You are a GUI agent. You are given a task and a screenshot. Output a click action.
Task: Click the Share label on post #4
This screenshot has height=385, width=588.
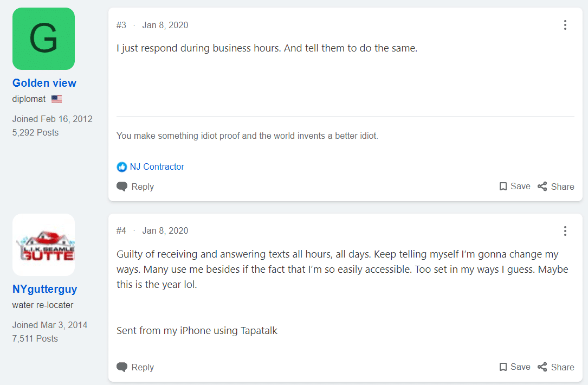[563, 367]
